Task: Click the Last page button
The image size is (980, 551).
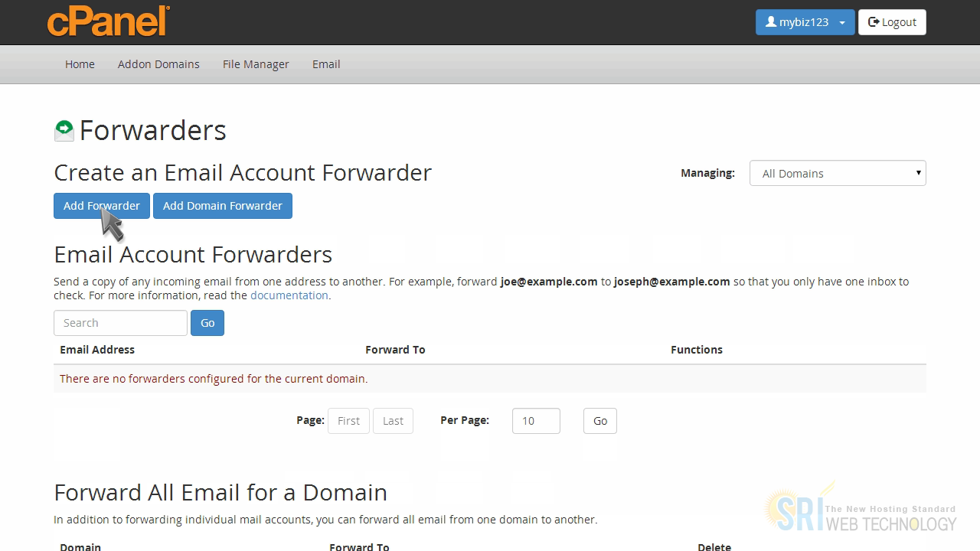Action: [393, 421]
